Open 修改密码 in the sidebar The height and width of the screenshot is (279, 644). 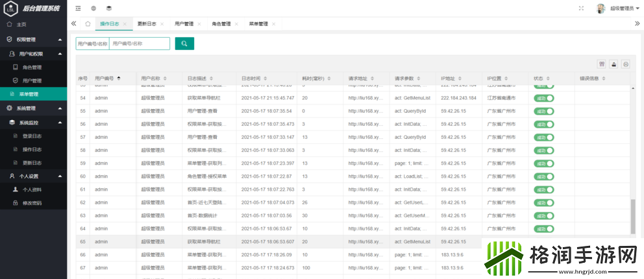[x=32, y=203]
